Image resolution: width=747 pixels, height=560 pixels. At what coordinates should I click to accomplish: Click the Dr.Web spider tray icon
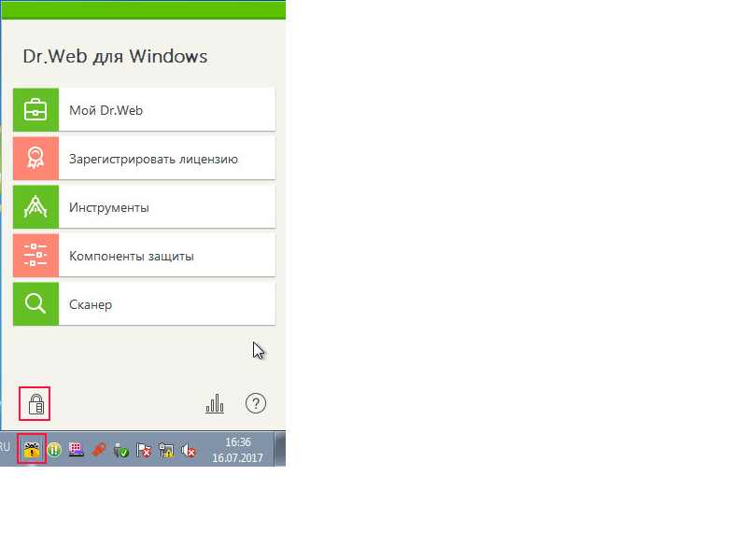pyautogui.click(x=32, y=449)
